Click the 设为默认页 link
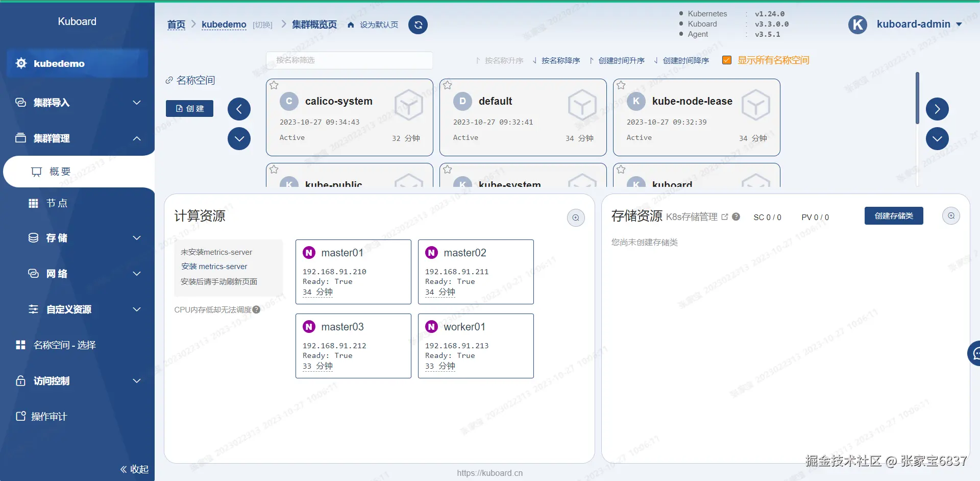Image resolution: width=980 pixels, height=481 pixels. 379,25
